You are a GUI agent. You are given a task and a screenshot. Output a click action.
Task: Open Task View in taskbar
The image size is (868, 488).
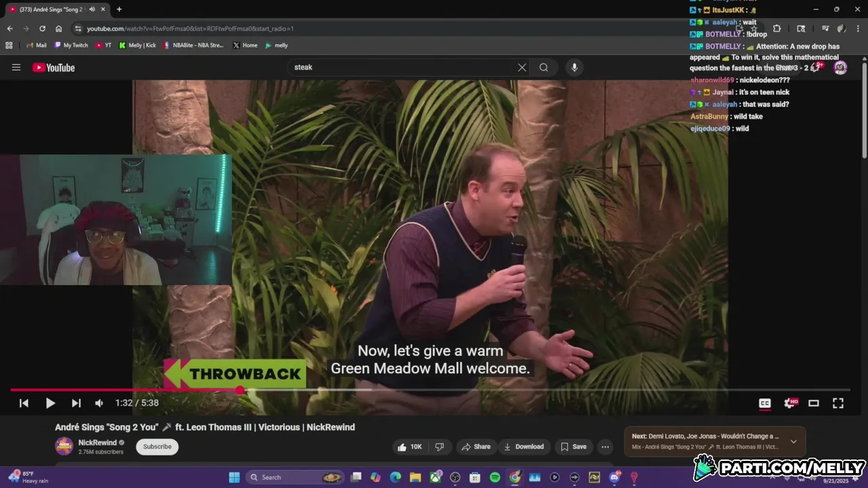pyautogui.click(x=356, y=477)
